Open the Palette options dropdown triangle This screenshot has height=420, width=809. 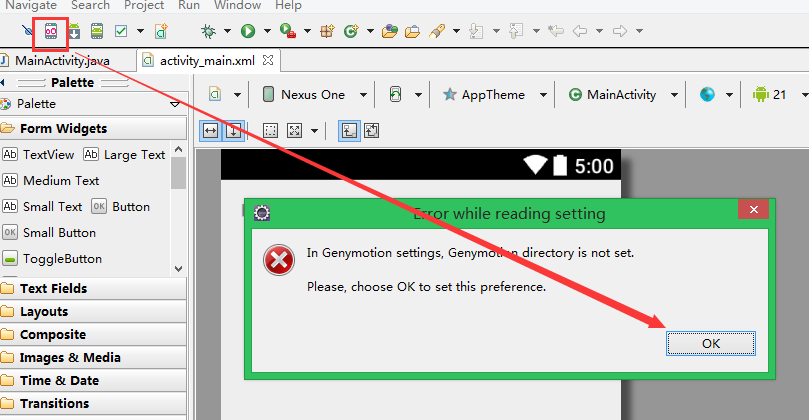175,104
